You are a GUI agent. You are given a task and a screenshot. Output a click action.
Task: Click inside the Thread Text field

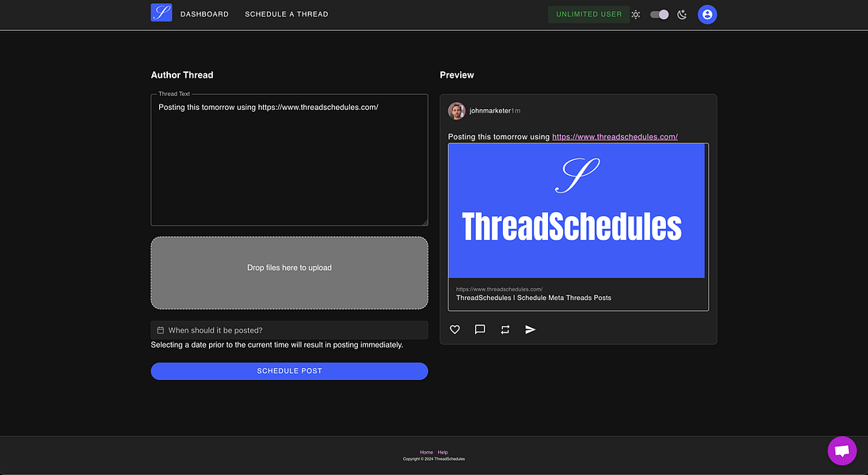289,158
